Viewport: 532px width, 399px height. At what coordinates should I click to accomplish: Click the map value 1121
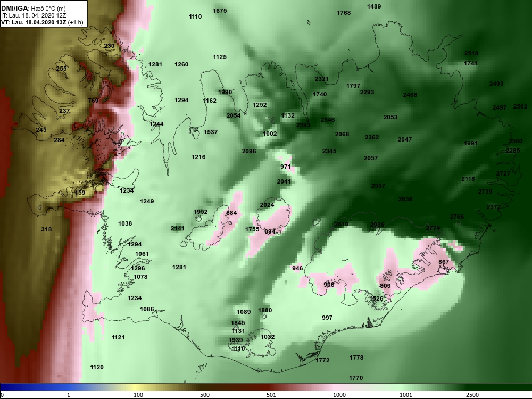tap(118, 338)
